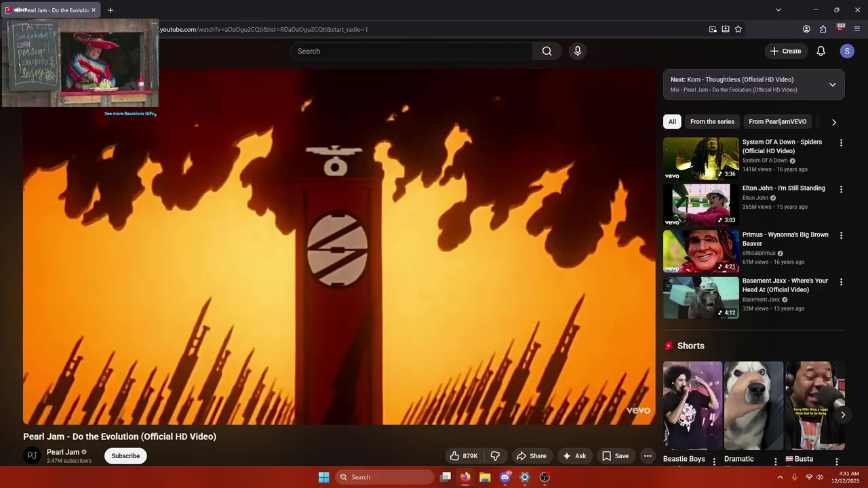Image resolution: width=868 pixels, height=488 pixels.
Task: Click See more Reactions GIFs link
Action: (130, 114)
